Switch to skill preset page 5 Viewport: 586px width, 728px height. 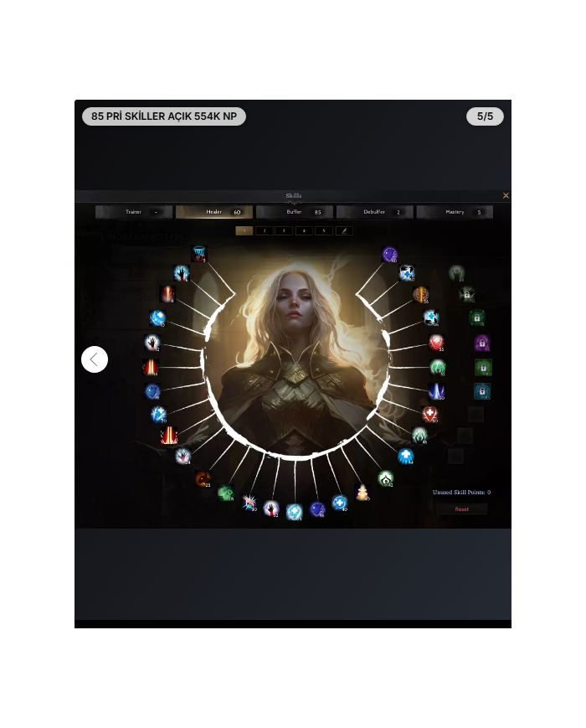coord(324,230)
